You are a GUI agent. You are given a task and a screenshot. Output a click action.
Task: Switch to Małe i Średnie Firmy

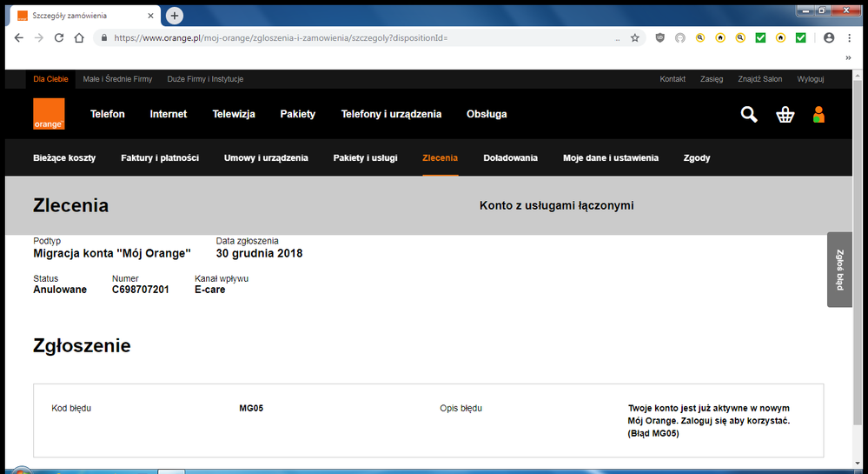pos(117,79)
